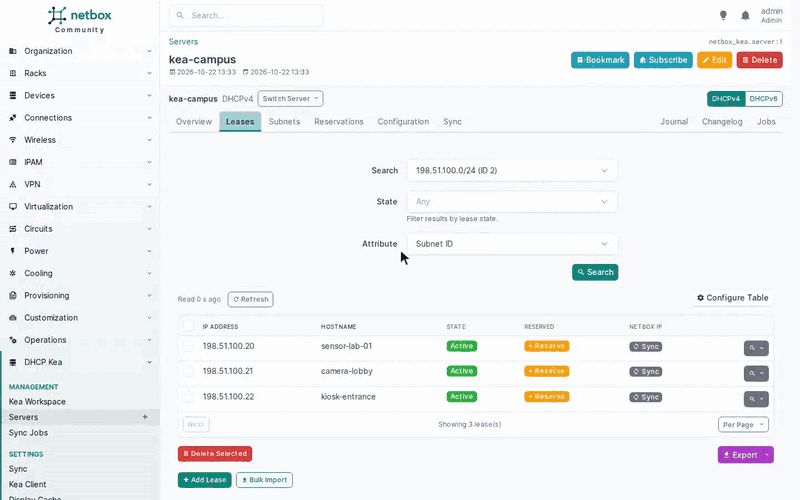Open the Journal tab
The height and width of the screenshot is (500, 800).
pyautogui.click(x=674, y=121)
